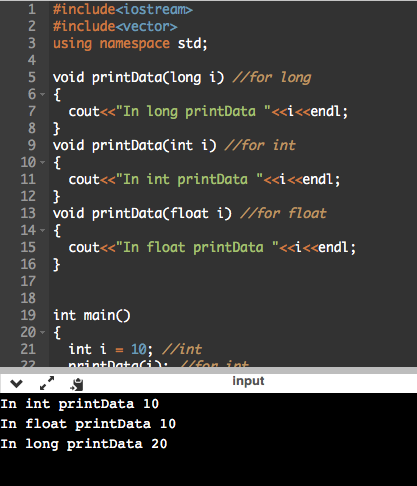Click console output 'In int printData 10'
Viewport: 417px width, 486px height.
pos(80,404)
